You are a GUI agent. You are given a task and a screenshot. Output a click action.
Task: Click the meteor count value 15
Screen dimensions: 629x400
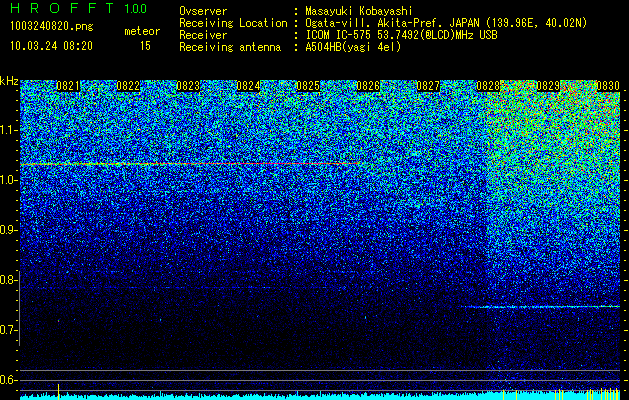(145, 46)
